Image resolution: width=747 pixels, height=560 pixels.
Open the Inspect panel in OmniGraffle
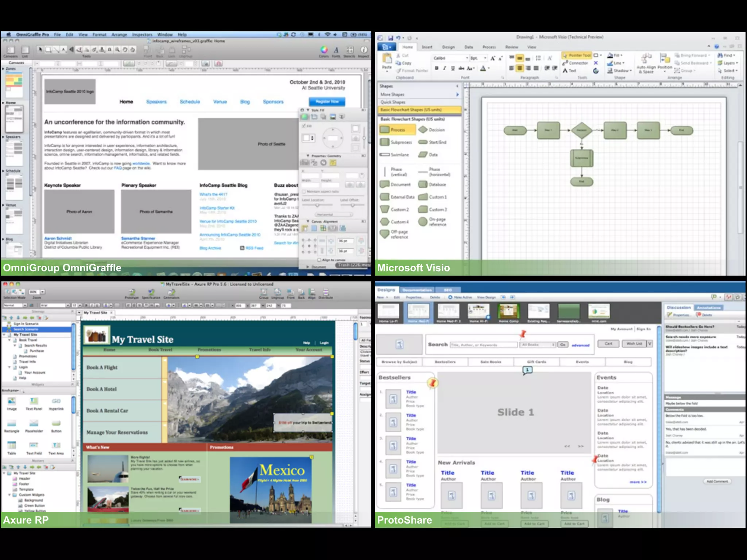pyautogui.click(x=364, y=51)
